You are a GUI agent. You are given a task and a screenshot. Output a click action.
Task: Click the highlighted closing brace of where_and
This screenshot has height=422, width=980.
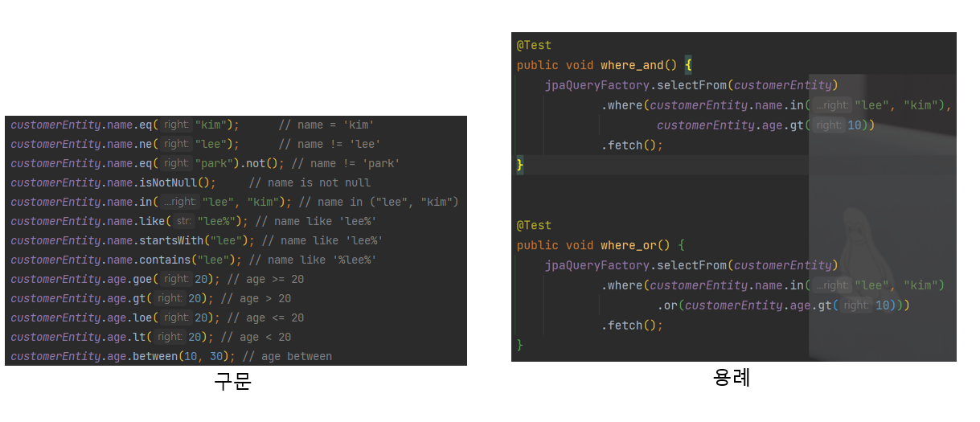coord(520,165)
